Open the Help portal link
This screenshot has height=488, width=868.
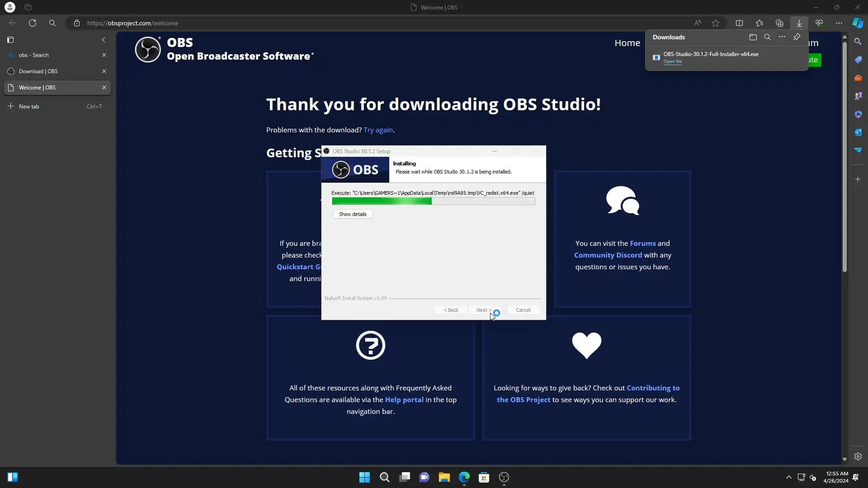click(x=404, y=400)
